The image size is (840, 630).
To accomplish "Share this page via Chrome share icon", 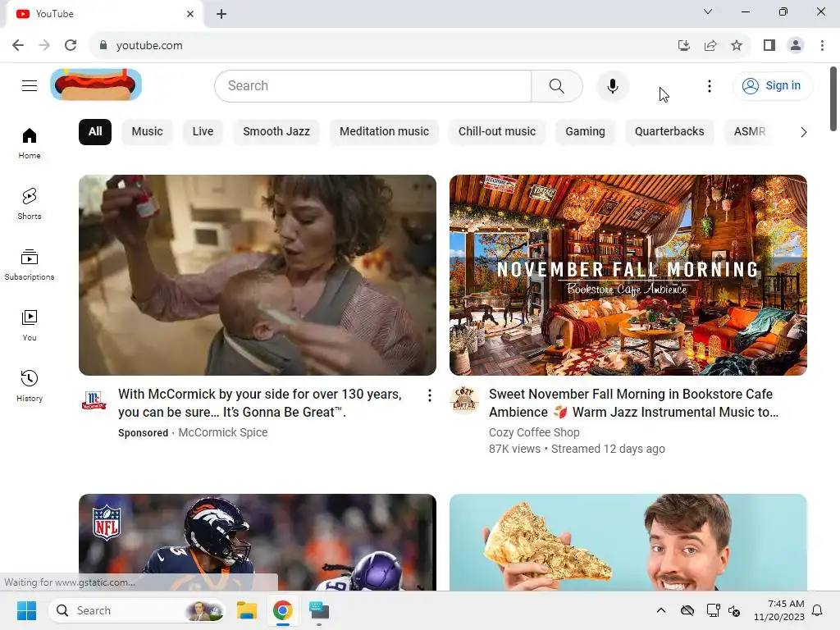I will (x=710, y=46).
